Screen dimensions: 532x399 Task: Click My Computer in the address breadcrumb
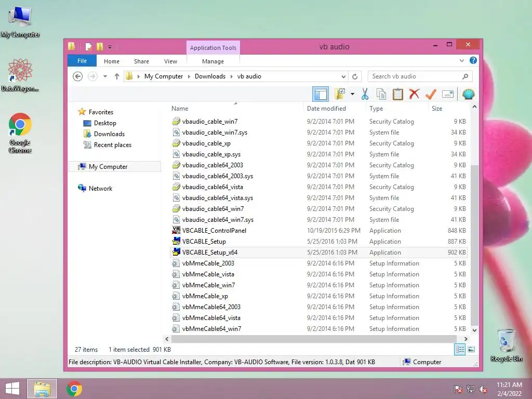click(x=164, y=76)
